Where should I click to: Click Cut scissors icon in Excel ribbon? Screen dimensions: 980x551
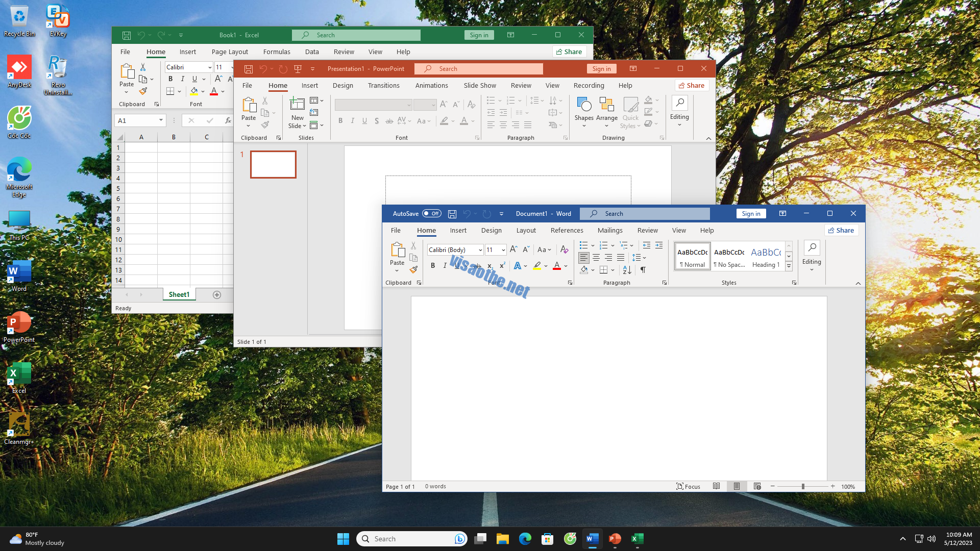pos(143,67)
